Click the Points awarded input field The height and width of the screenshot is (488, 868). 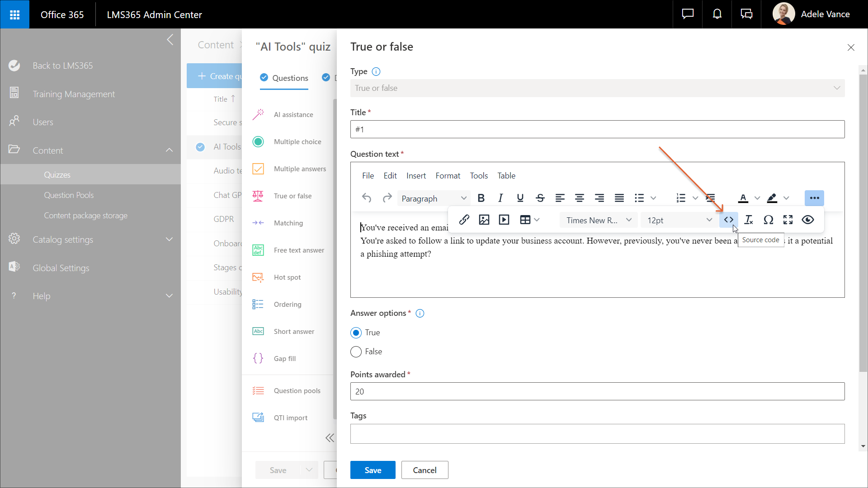pos(597,392)
